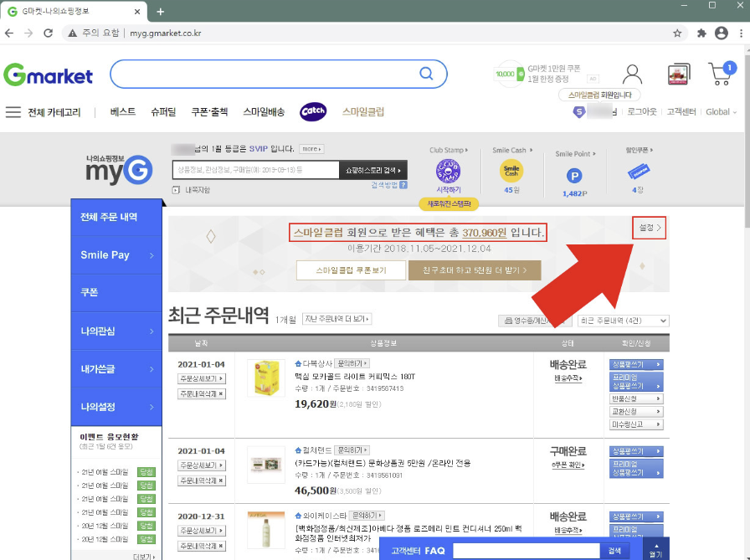
Task: Open the hamburger menu for 전체 카테고리
Action: pos(13,112)
